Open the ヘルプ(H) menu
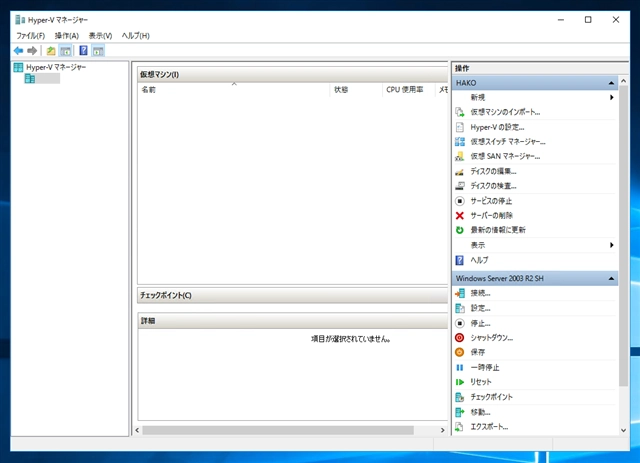The height and width of the screenshot is (463, 640). pyautogui.click(x=136, y=36)
